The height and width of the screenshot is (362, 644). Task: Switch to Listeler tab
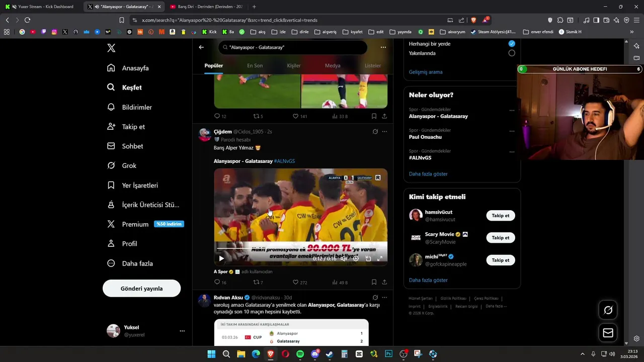[373, 65]
